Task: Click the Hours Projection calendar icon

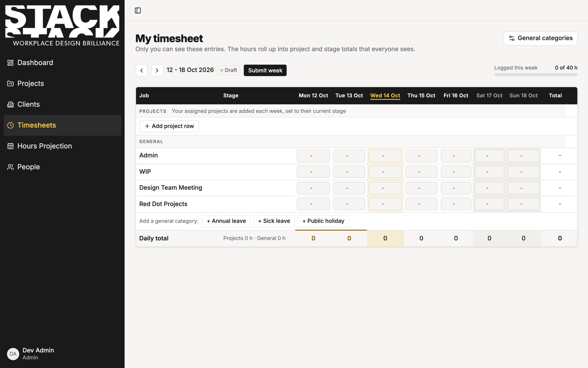Action: 10,146
